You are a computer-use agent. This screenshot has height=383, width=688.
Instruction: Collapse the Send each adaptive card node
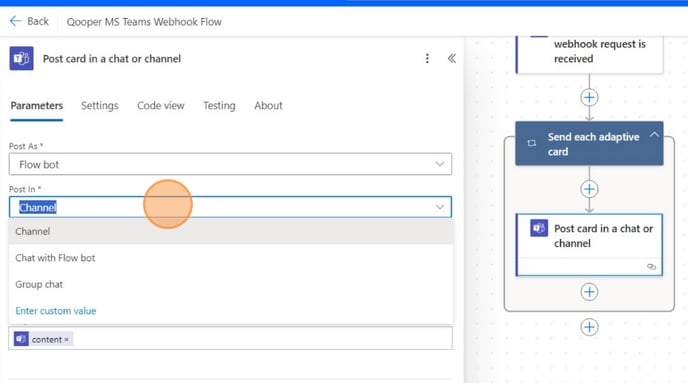[654, 135]
